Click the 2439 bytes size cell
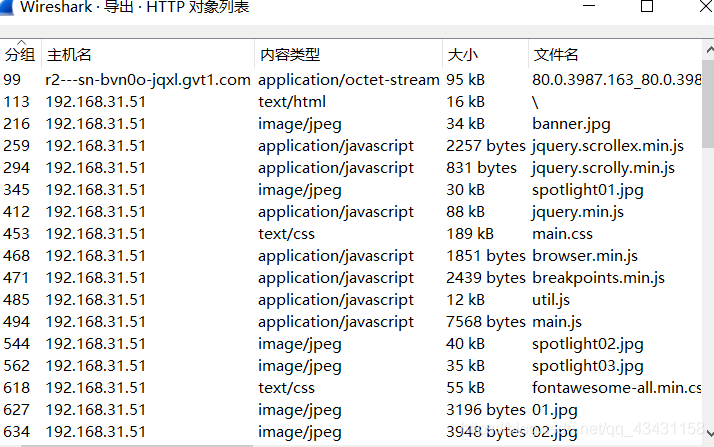Viewport: 714px width, 447px height. (485, 278)
